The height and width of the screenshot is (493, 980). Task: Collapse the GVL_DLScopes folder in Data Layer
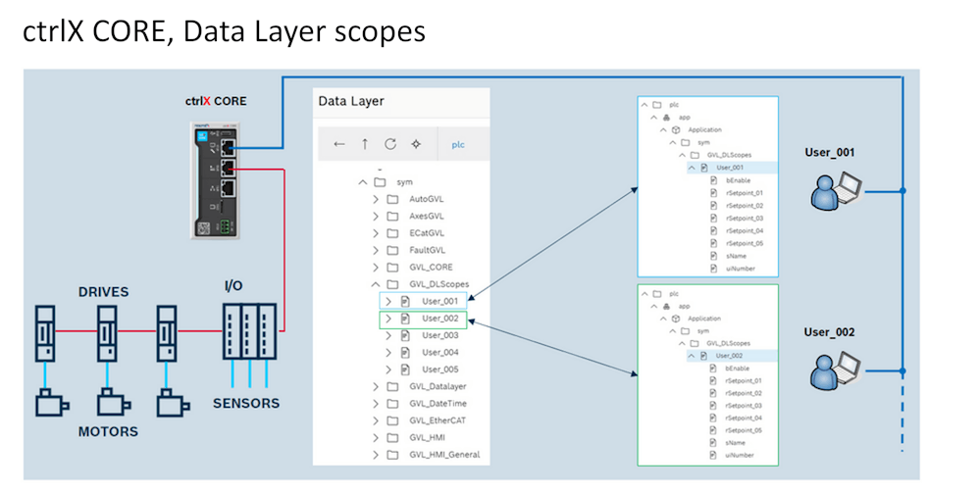(x=376, y=284)
